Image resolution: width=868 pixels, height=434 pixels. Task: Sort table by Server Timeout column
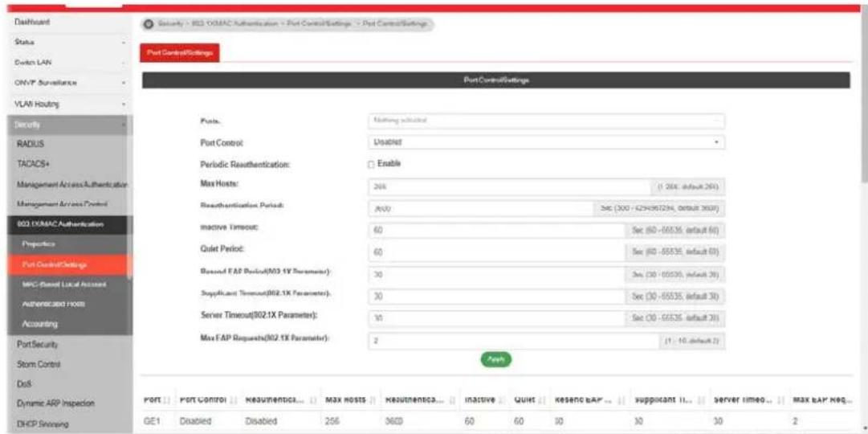point(749,399)
